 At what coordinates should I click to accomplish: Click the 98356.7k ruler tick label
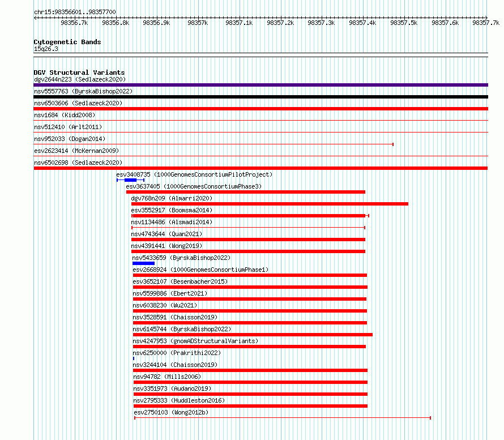tap(74, 23)
